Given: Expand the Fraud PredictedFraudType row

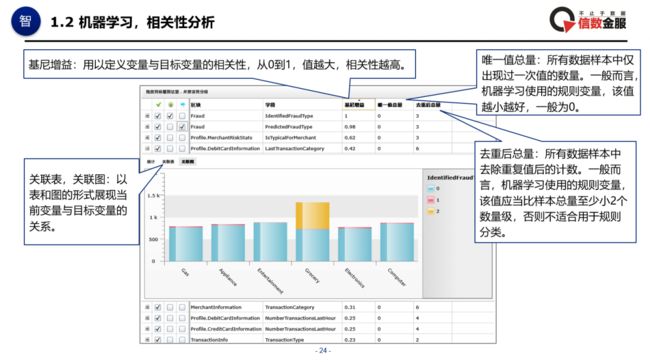Looking at the screenshot, I should [x=147, y=127].
